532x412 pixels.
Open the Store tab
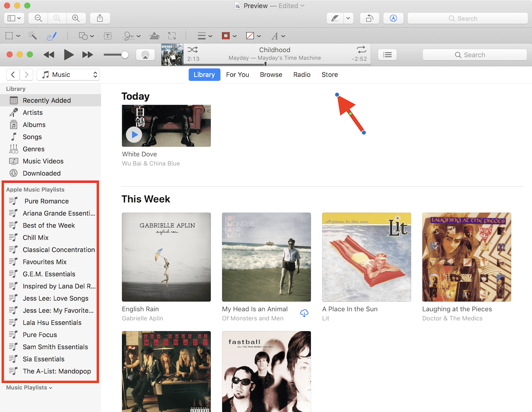(329, 74)
